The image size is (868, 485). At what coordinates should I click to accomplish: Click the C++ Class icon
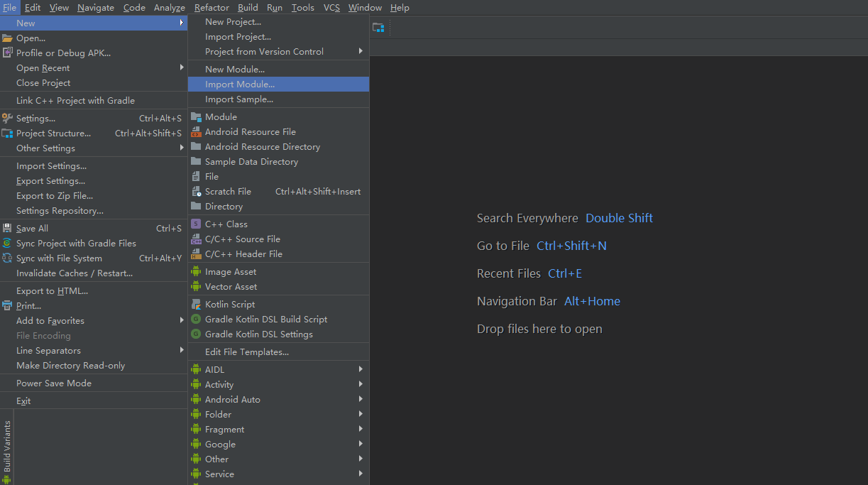[x=196, y=224]
